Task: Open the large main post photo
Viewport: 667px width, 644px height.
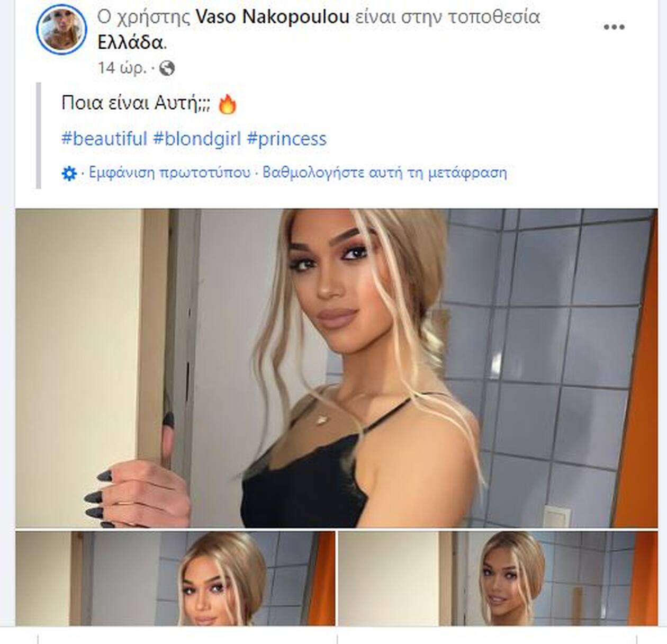Action: (336, 368)
